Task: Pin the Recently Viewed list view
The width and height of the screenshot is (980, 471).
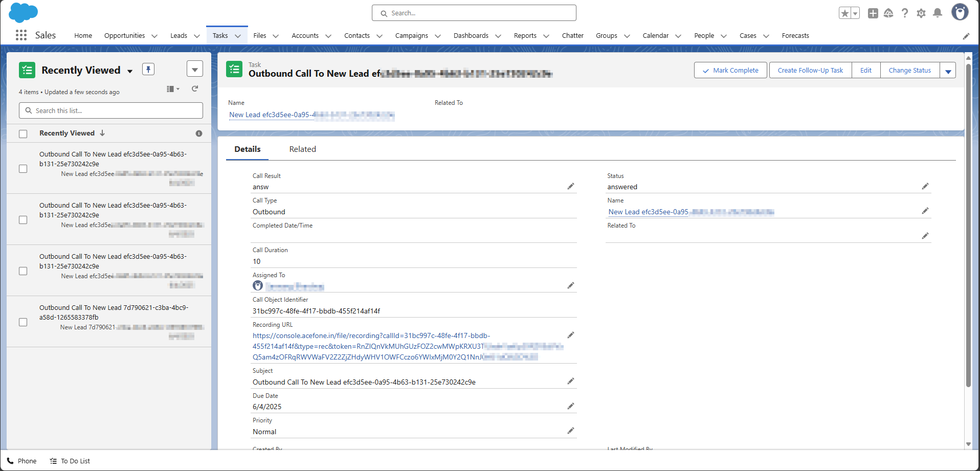Action: (148, 69)
